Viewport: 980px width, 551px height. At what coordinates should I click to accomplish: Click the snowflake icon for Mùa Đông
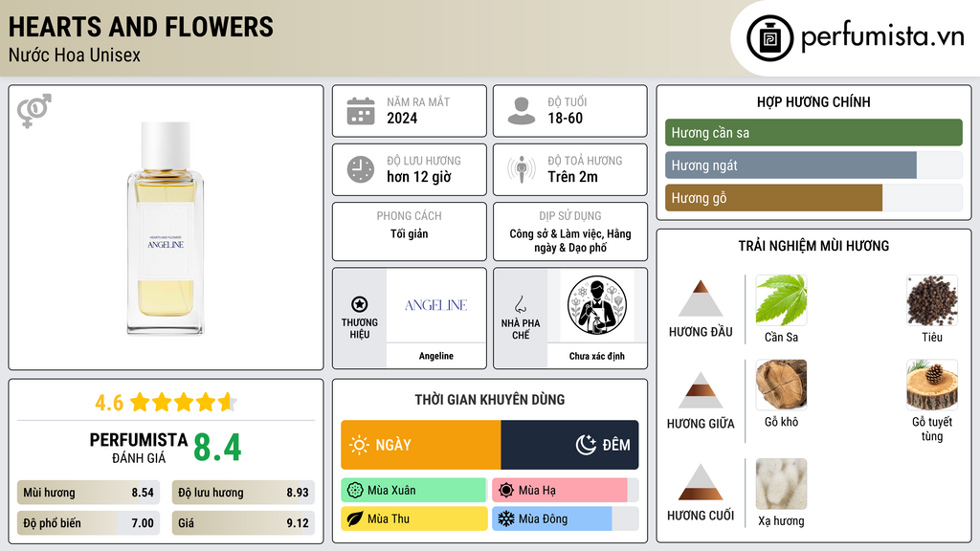click(x=506, y=519)
